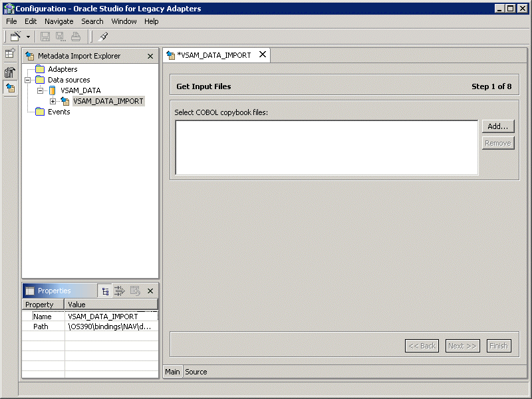Toggle Show Categories in Properties panel
532x399 pixels.
(105, 291)
